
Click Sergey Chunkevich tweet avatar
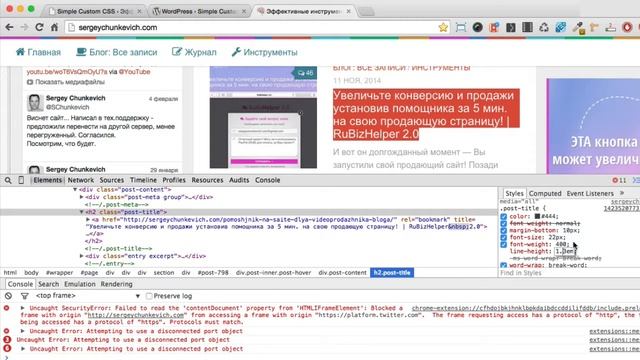pos(35,102)
